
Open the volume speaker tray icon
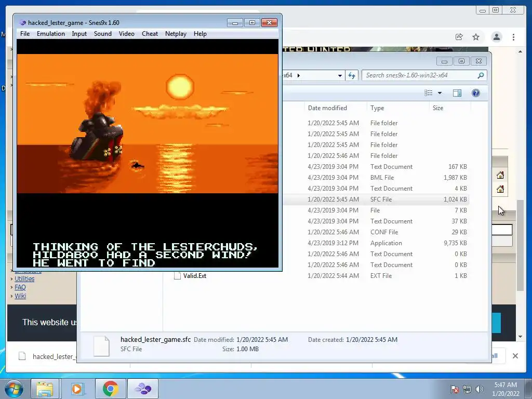[x=479, y=389]
